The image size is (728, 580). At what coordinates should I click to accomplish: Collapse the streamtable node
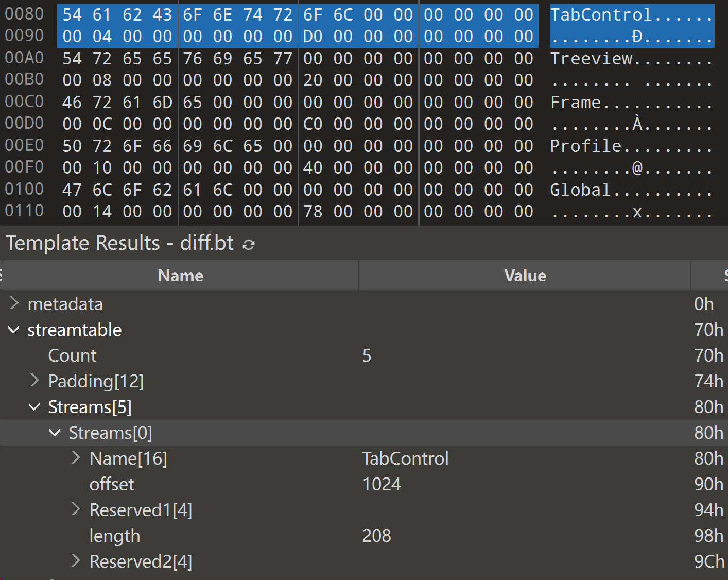tap(14, 330)
